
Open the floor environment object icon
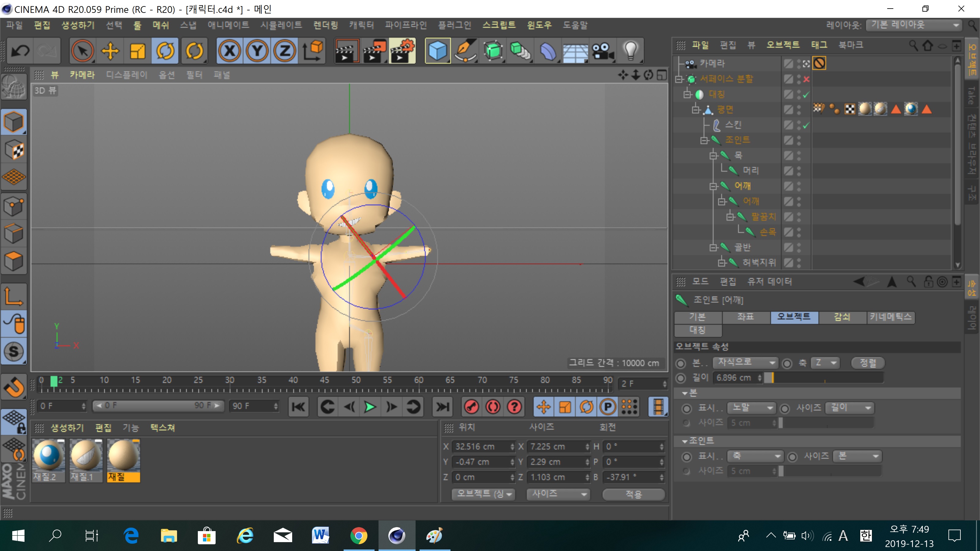[576, 51]
